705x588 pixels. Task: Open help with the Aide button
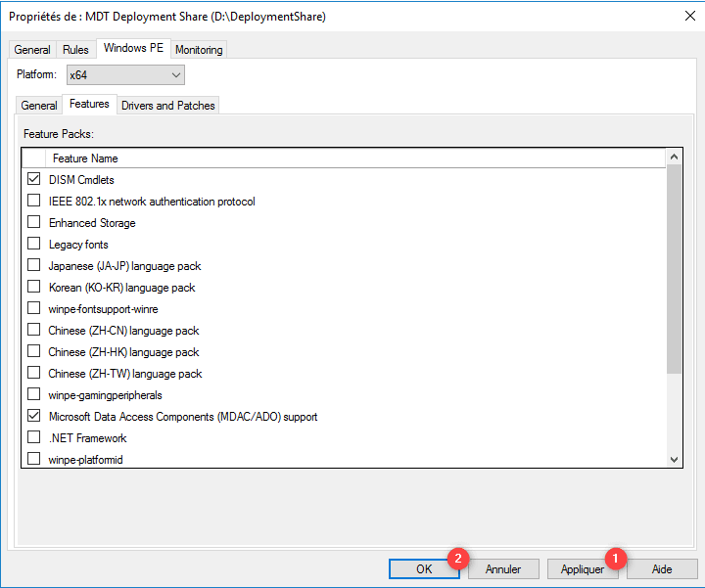[662, 569]
